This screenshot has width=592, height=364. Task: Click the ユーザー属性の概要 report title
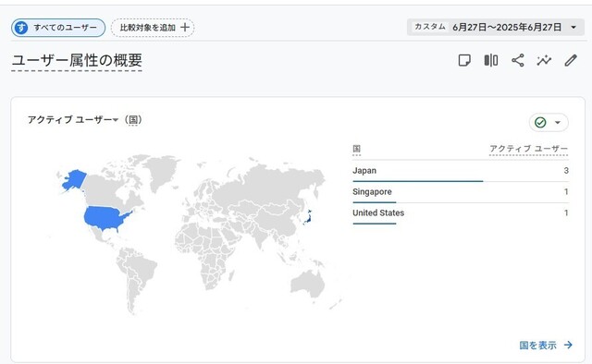pos(77,60)
